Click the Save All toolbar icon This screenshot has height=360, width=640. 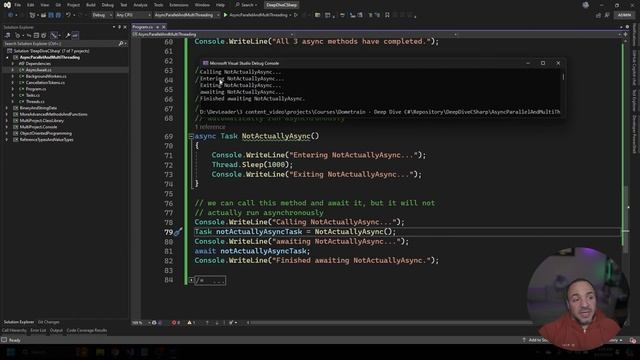coord(58,15)
